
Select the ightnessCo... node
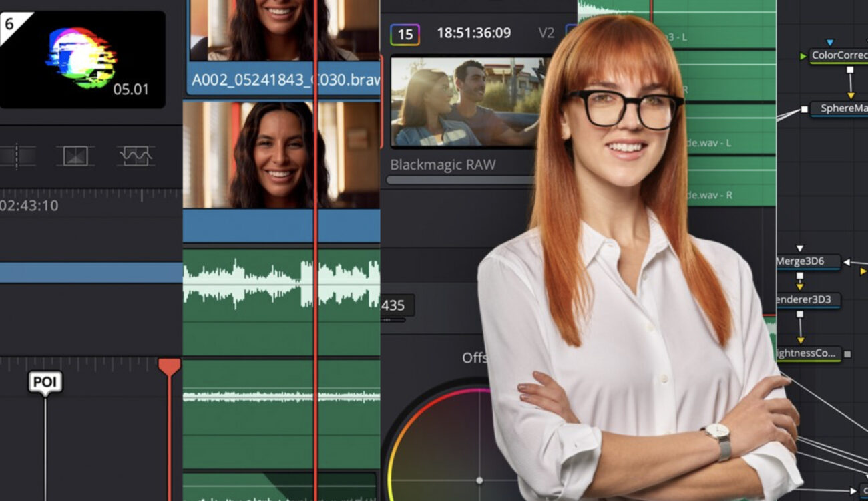click(x=808, y=353)
